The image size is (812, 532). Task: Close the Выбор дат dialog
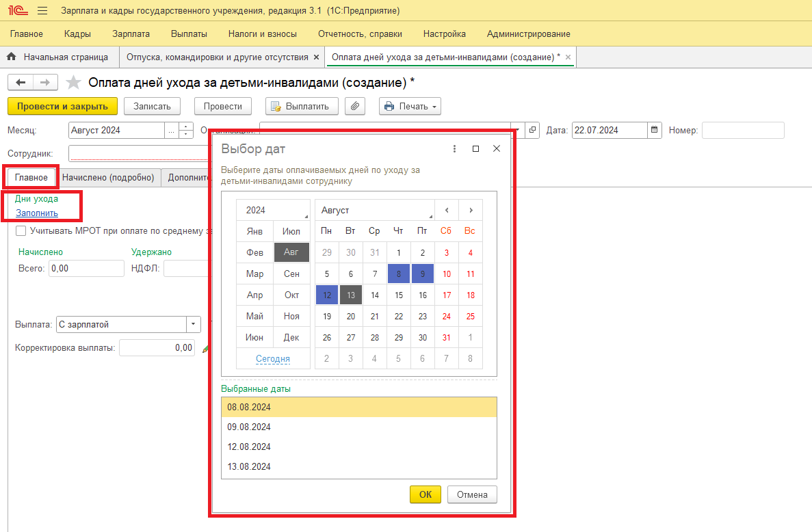496,148
